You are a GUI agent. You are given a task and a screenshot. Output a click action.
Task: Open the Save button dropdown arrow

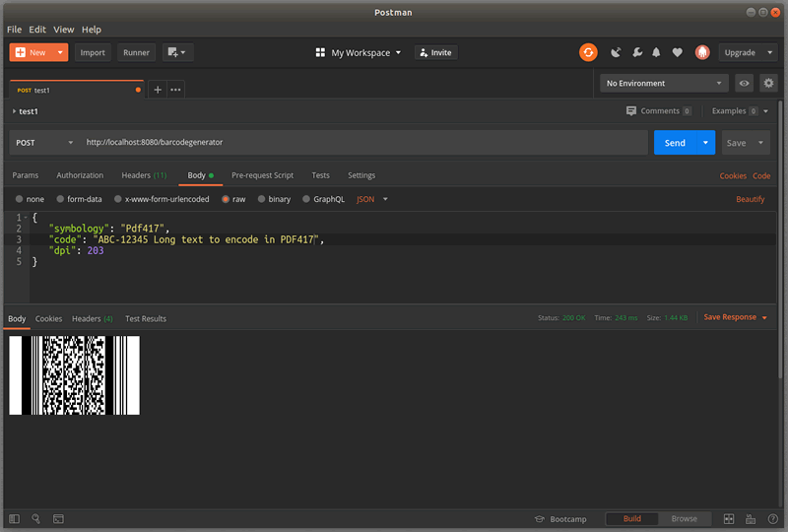point(760,143)
